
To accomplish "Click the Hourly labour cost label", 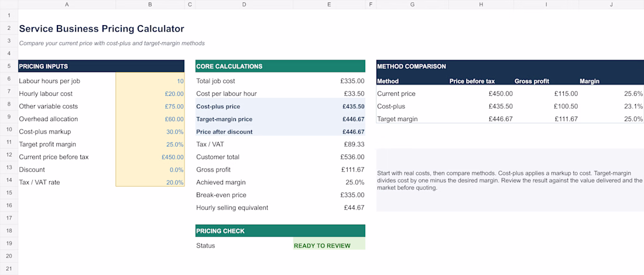I will 46,94.
